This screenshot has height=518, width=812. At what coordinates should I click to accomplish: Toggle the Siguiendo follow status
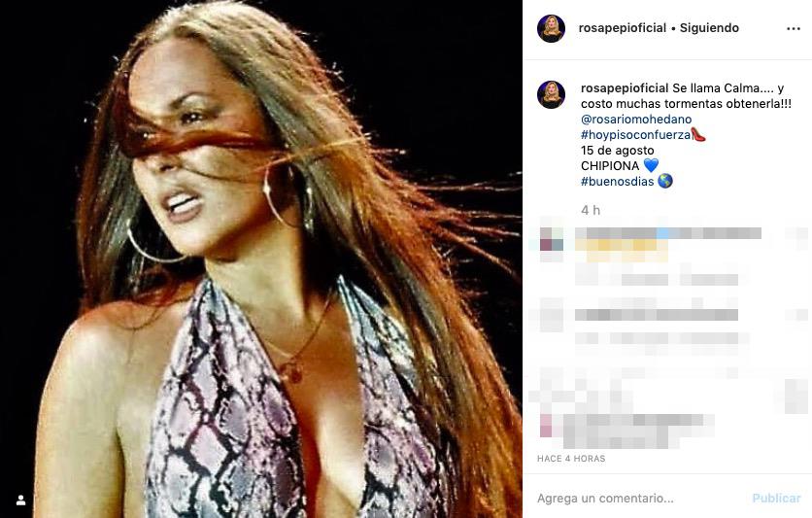(709, 28)
